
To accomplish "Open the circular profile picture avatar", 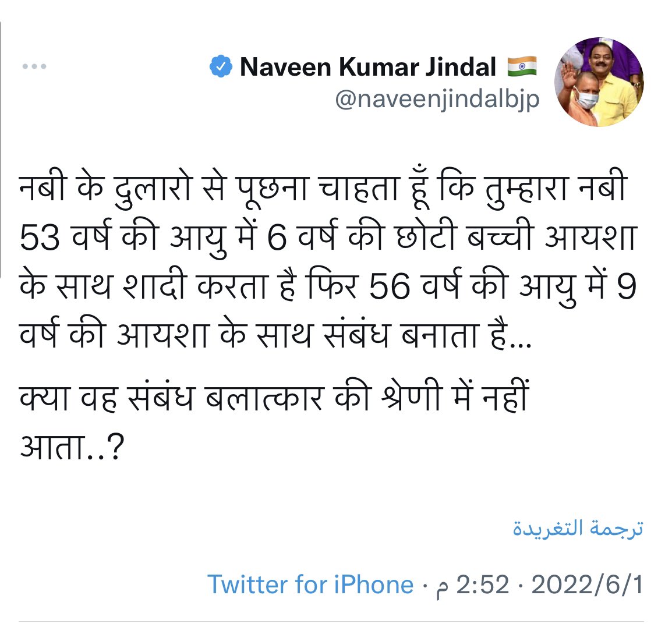I will 599,82.
